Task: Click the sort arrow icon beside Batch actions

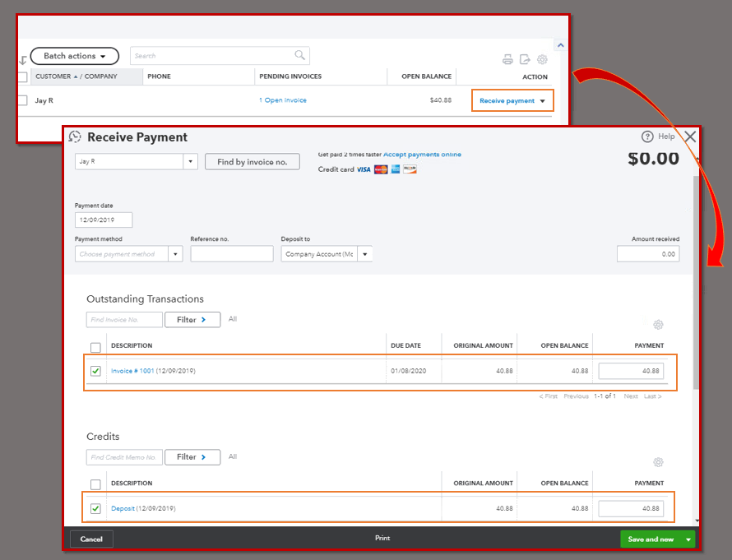Action: [23, 60]
